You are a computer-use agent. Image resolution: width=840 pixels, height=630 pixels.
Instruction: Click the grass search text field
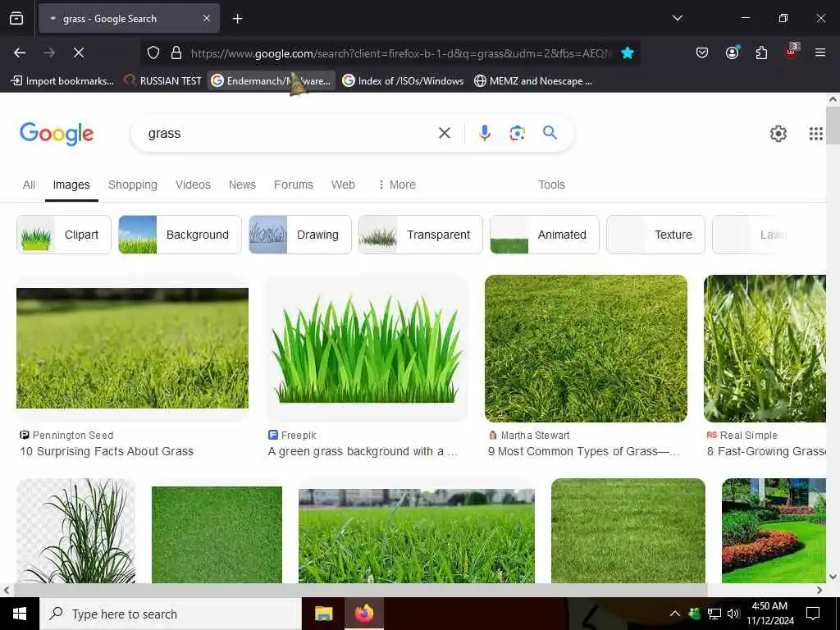pos(284,134)
